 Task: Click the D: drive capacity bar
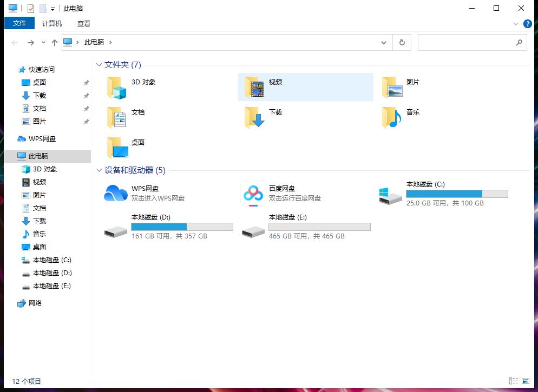click(182, 227)
